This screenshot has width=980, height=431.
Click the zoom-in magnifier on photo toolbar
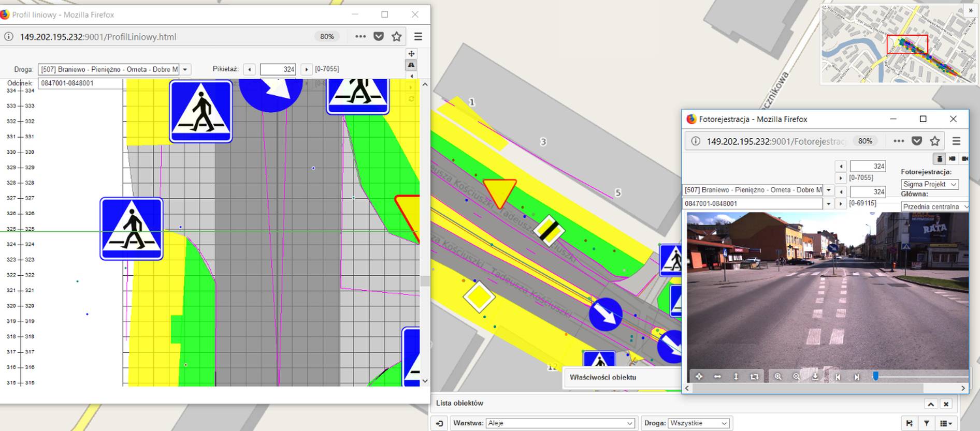pos(777,377)
